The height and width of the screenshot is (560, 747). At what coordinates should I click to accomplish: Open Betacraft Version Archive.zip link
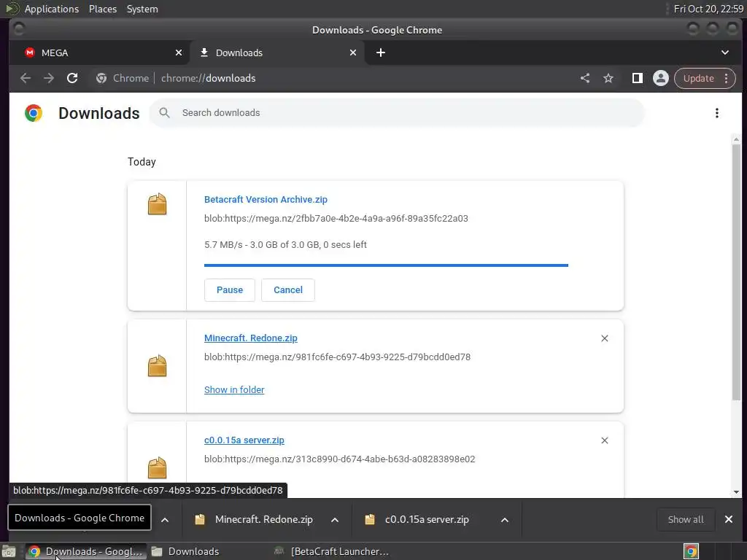(266, 200)
